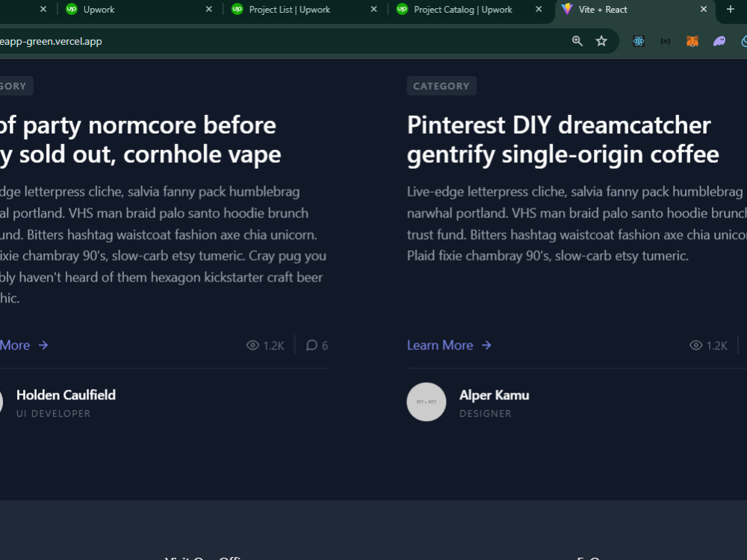747x560 pixels.
Task: Open a new browser tab
Action: point(730,9)
